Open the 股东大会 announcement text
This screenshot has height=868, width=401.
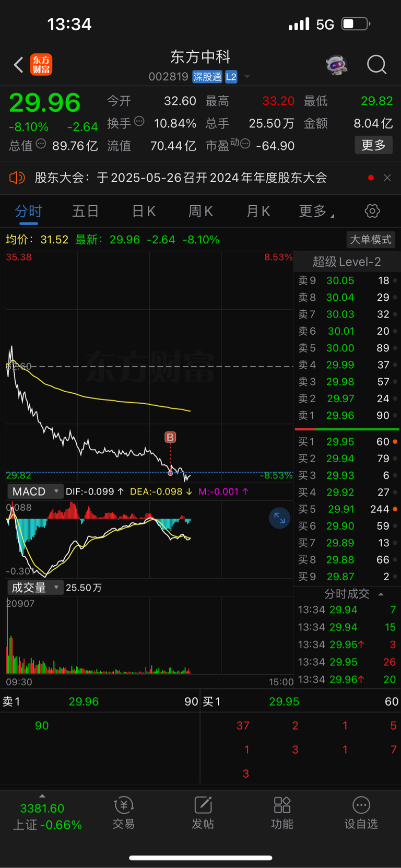click(181, 178)
